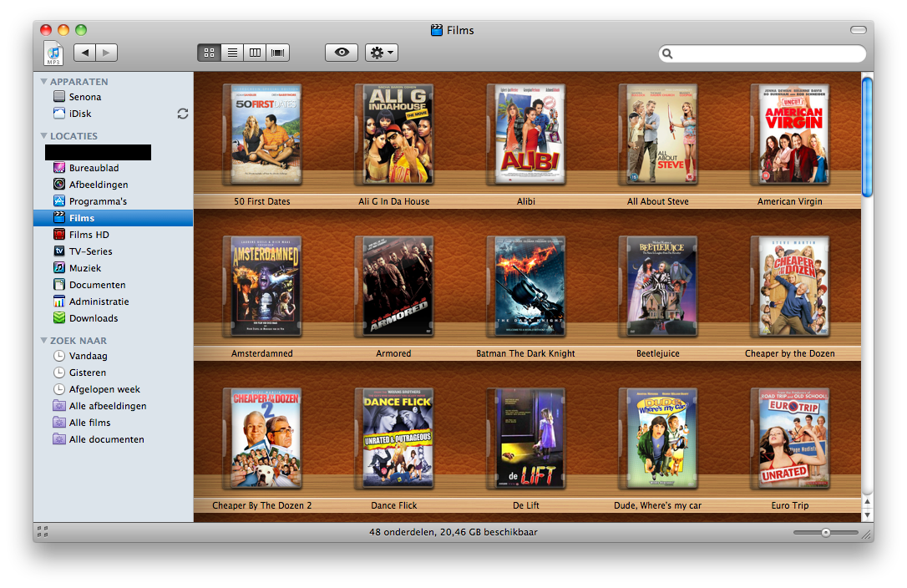Click the scroll down arrow
The width and height of the screenshot is (907, 588).
[867, 514]
